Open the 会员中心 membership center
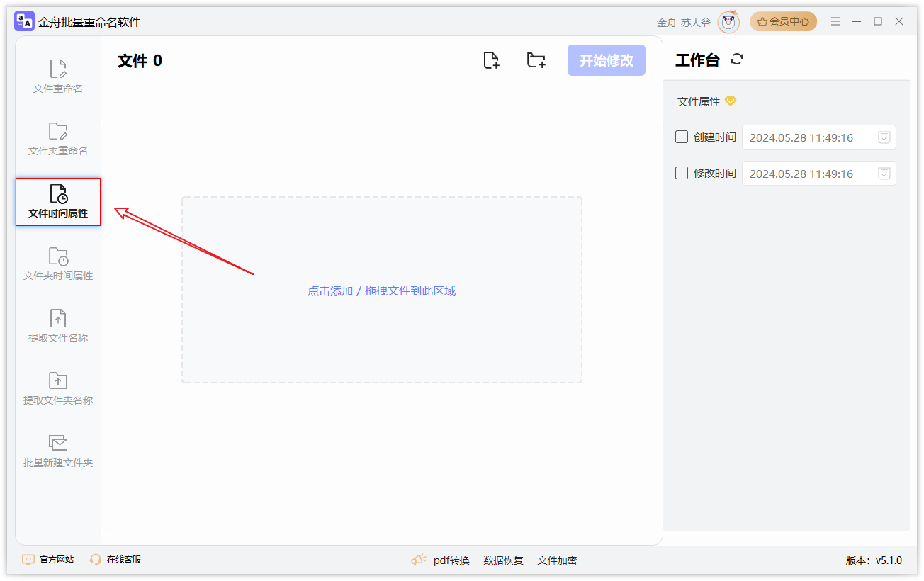Viewport: 924px width, 581px height. (784, 21)
